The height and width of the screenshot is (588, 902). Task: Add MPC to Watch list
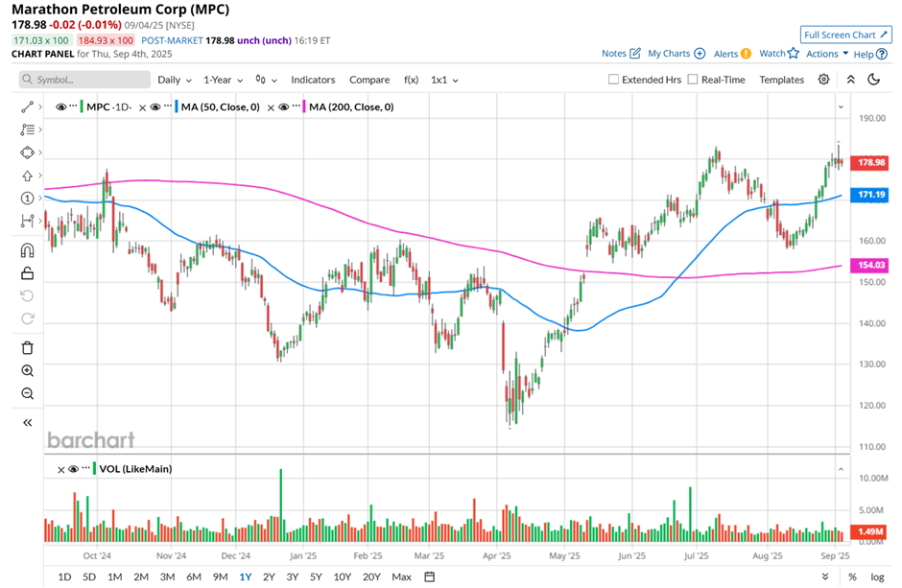[779, 54]
